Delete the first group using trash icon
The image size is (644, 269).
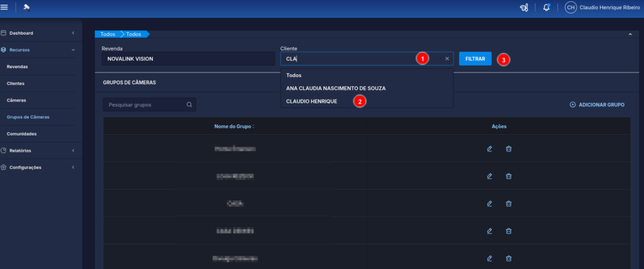(509, 149)
